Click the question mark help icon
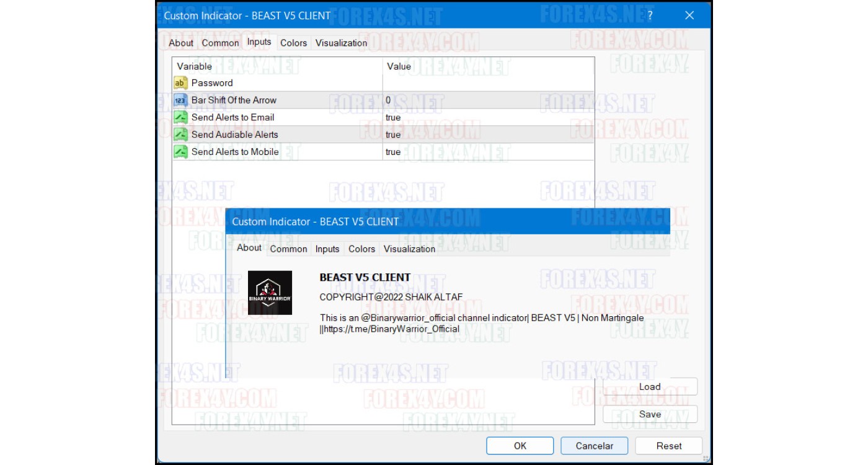The height and width of the screenshot is (465, 868). (x=650, y=15)
